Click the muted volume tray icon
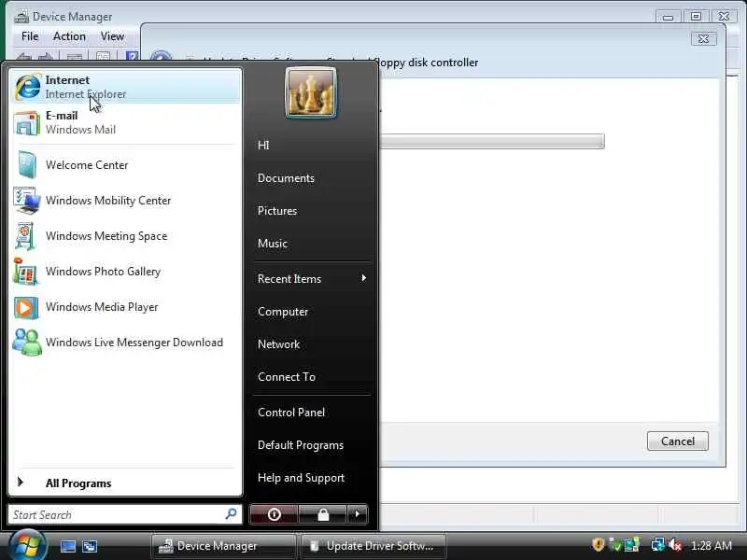 (675, 544)
